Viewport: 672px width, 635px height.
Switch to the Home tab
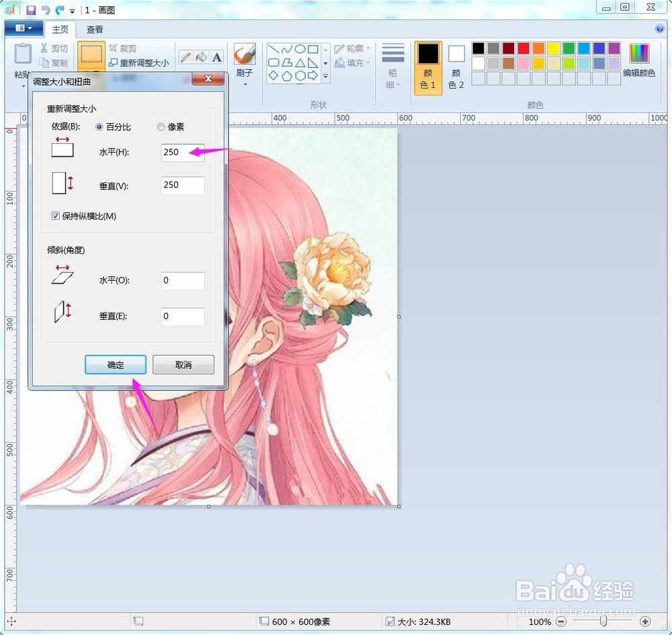pos(60,29)
